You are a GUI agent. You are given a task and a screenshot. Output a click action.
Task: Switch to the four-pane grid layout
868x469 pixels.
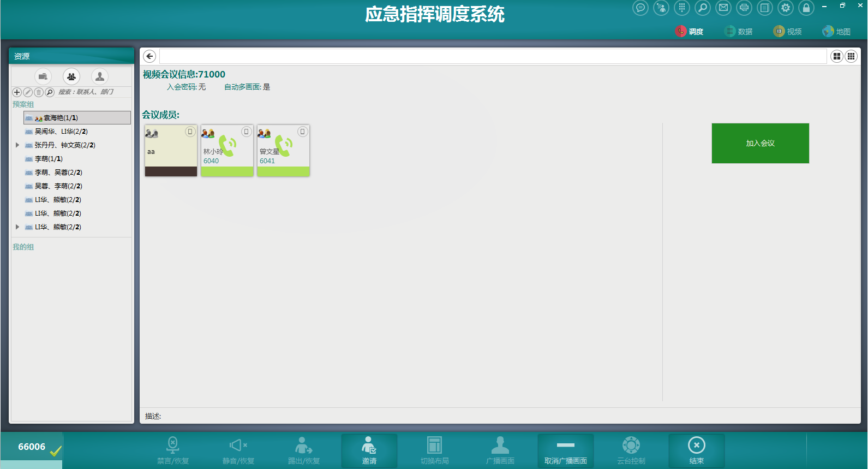pyautogui.click(x=836, y=56)
